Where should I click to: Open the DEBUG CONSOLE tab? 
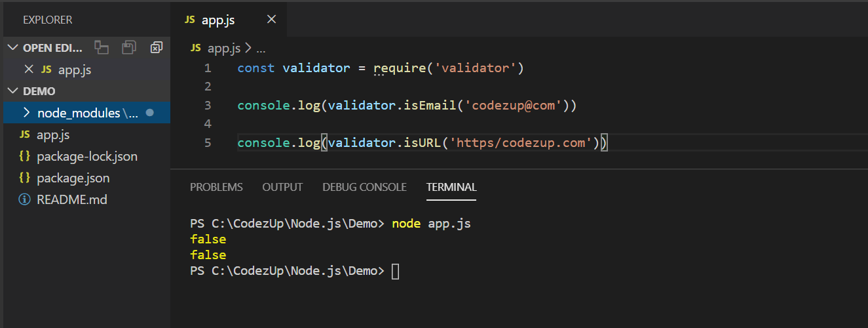pos(364,187)
